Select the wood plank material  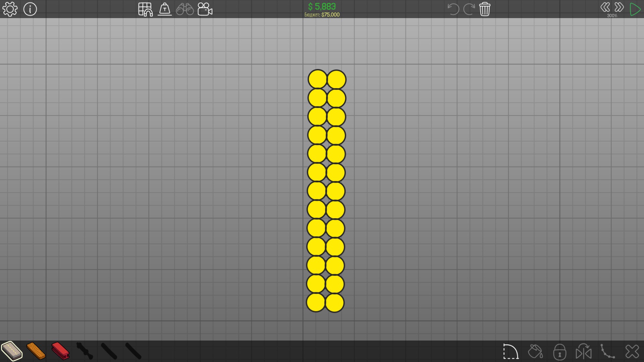click(x=36, y=351)
